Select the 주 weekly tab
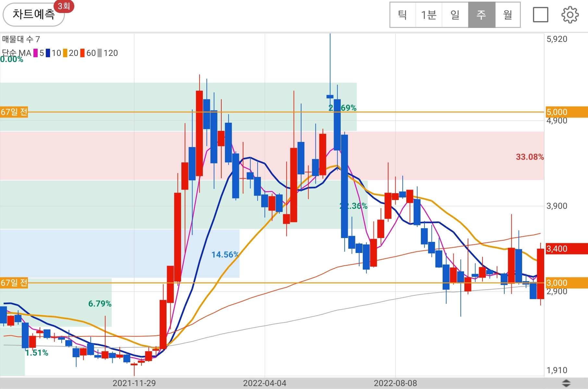This screenshot has width=588, height=389. coord(482,15)
